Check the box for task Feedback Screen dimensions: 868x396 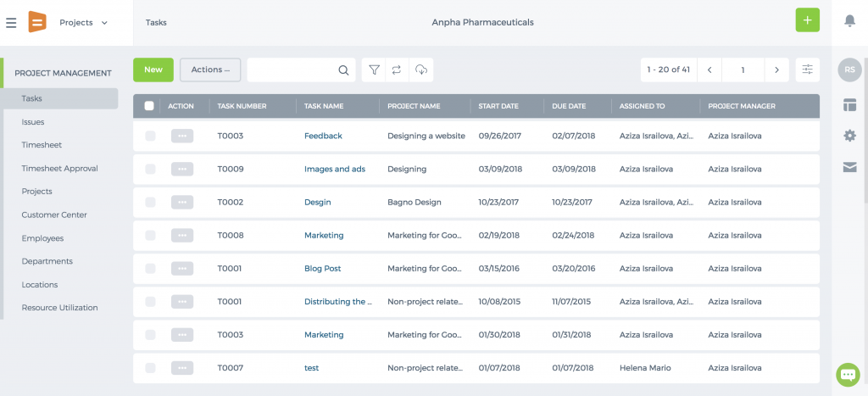pos(150,136)
